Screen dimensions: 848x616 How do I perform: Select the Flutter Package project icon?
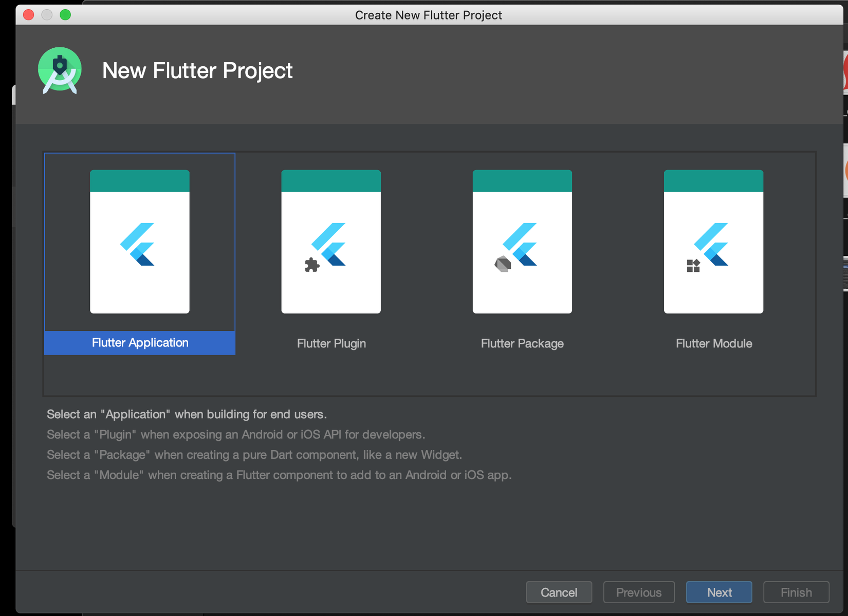pos(522,241)
